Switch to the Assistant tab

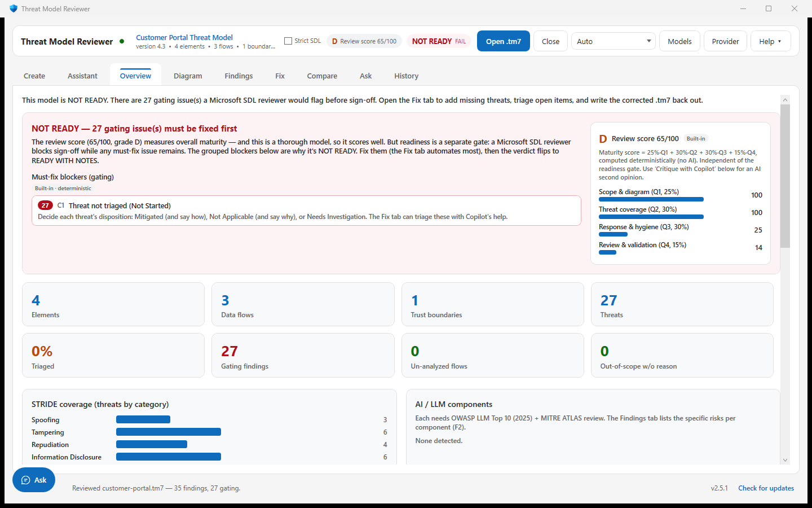point(82,76)
